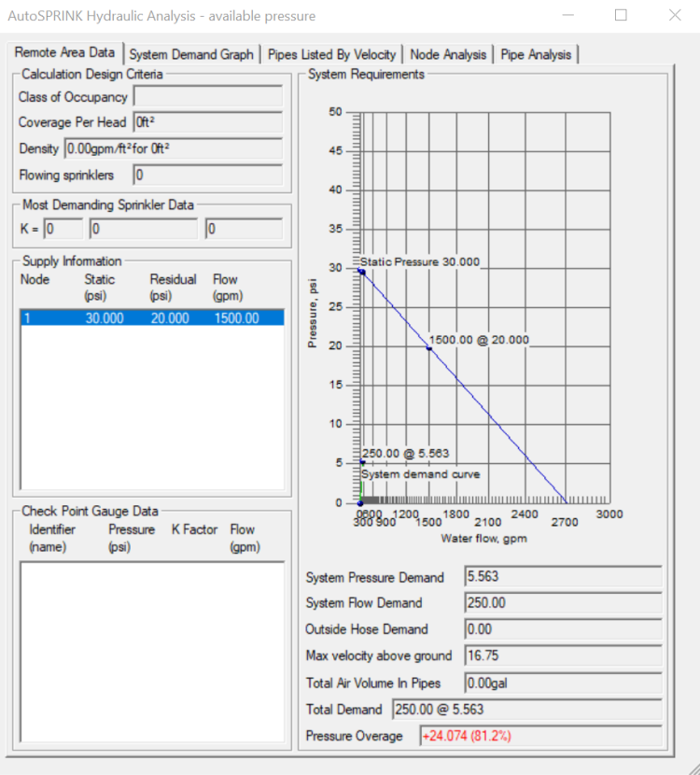
Task: Click the System Pressure Demand field
Action: pos(563,576)
